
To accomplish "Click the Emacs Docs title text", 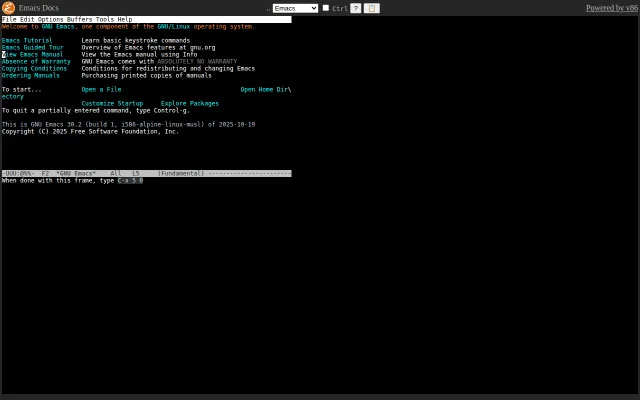I will coord(38,8).
